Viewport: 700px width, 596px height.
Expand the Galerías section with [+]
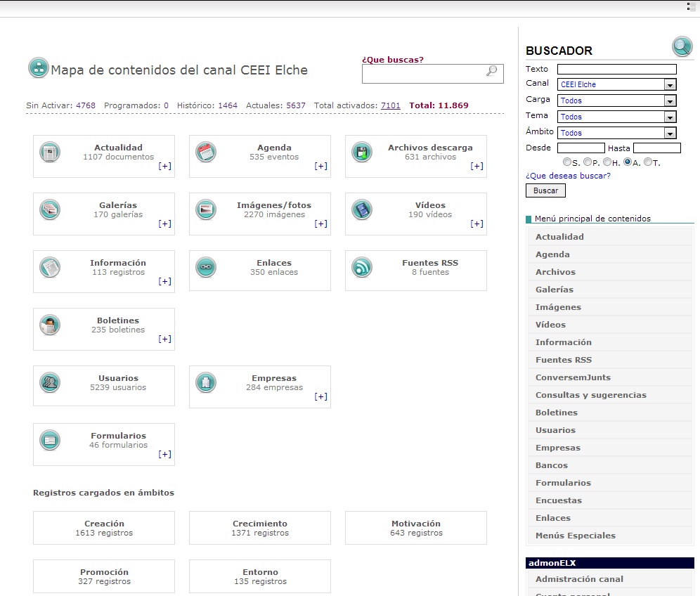click(x=164, y=223)
